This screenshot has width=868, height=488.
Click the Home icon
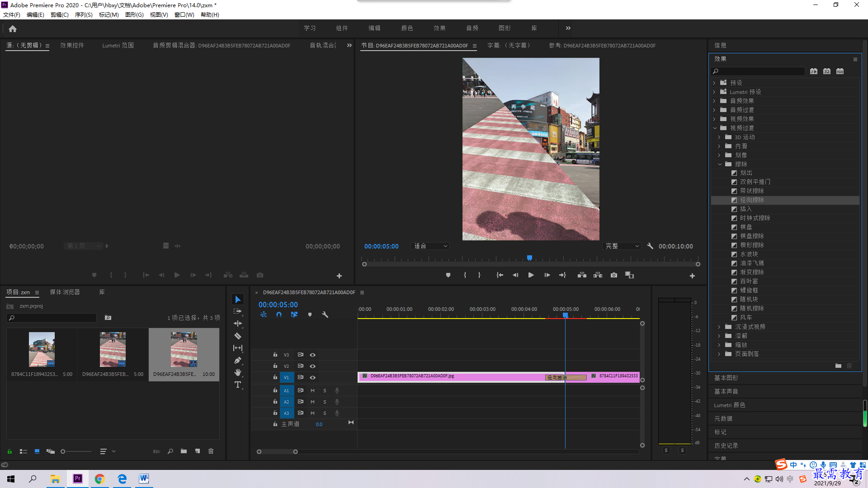point(13,28)
